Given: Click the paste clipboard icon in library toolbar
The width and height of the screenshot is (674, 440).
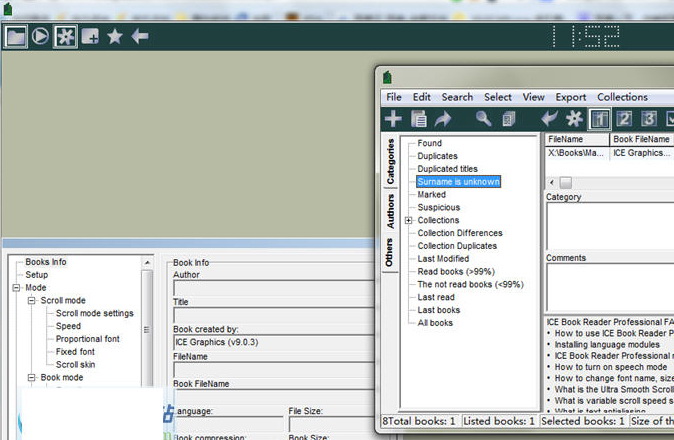Looking at the screenshot, I should click(x=419, y=119).
